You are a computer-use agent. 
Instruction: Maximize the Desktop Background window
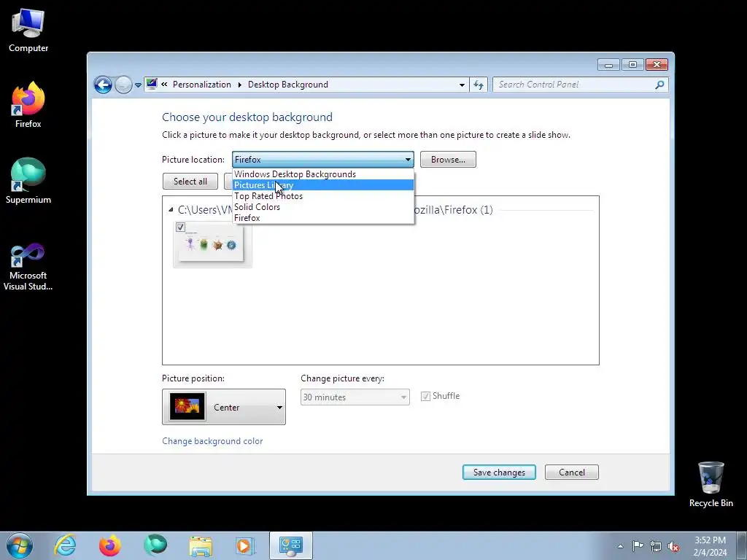tap(632, 65)
